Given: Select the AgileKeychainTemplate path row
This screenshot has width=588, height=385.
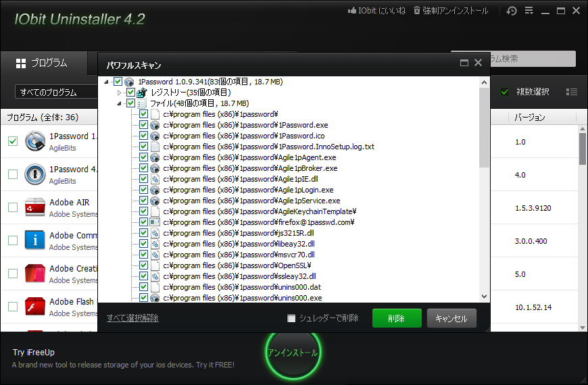Looking at the screenshot, I should [x=260, y=211].
